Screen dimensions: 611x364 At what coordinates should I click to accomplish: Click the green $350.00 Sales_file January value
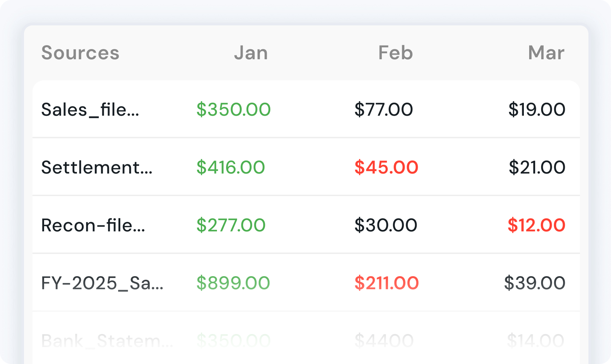pos(234,109)
